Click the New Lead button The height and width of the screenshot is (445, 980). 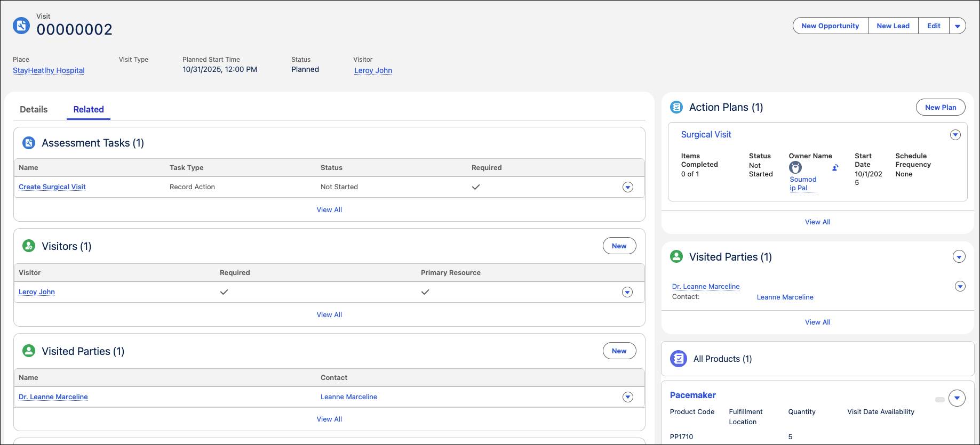[893, 26]
